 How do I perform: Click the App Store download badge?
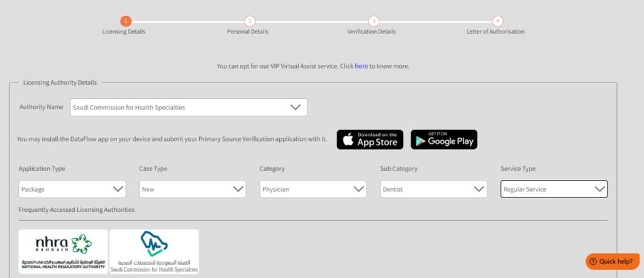click(370, 140)
